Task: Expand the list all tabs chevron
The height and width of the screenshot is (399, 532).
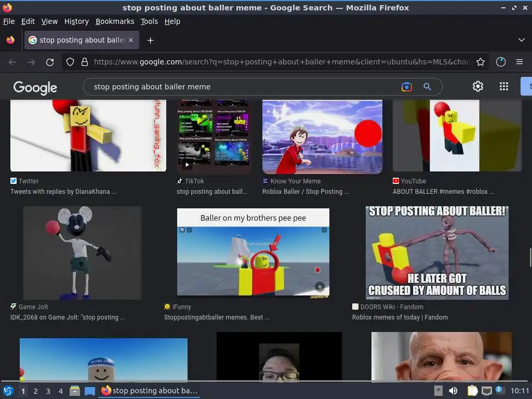Action: pyautogui.click(x=522, y=40)
